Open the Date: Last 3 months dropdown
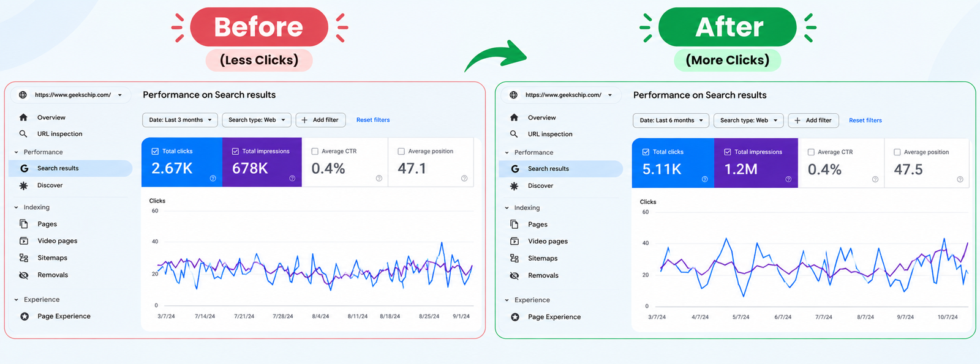This screenshot has width=980, height=364. [180, 120]
